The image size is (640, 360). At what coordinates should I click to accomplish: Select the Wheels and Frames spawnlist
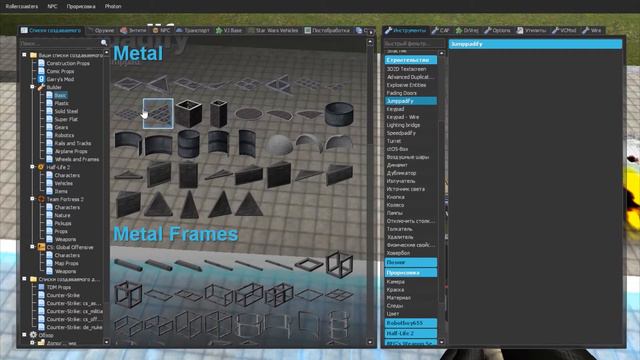(77, 159)
